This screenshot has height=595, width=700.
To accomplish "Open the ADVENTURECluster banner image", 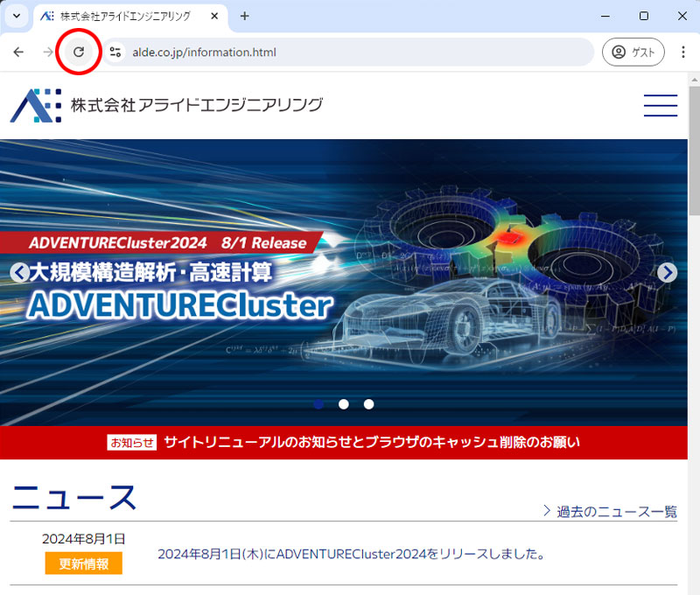I will [344, 283].
